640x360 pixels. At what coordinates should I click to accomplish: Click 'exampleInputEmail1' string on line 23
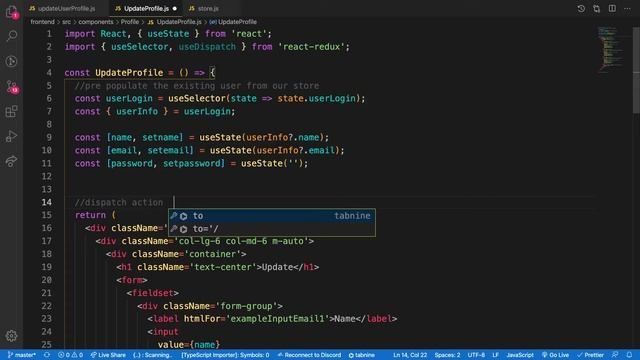(x=277, y=319)
